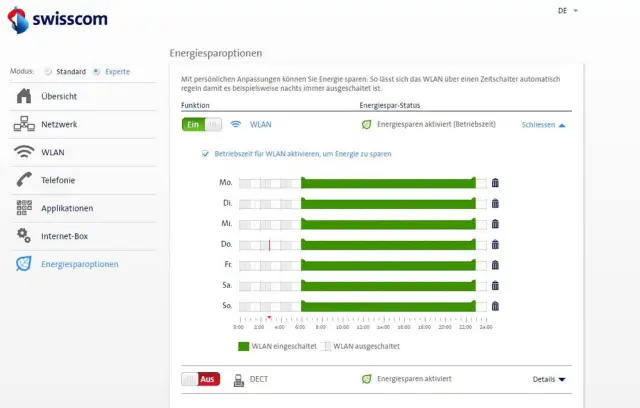The image size is (640, 408).
Task: Click the Sa. day label
Action: [227, 285]
